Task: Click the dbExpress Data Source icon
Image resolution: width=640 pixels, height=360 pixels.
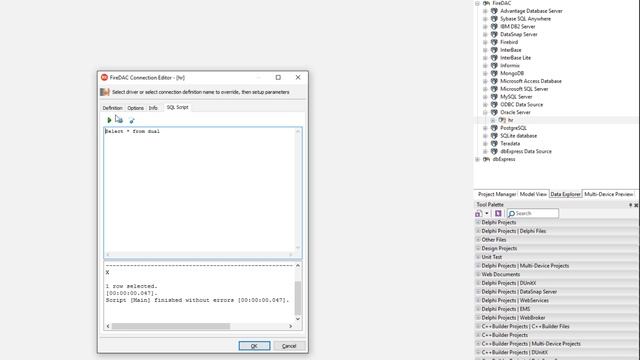Action: (x=494, y=151)
